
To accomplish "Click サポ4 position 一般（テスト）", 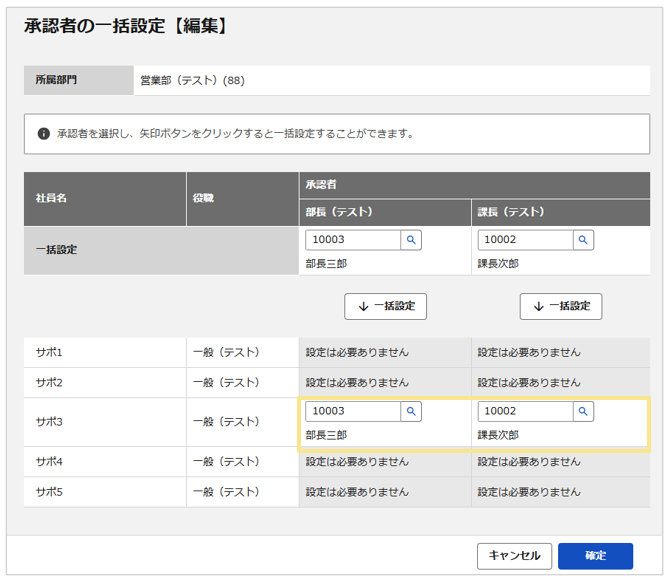I will pyautogui.click(x=226, y=462).
